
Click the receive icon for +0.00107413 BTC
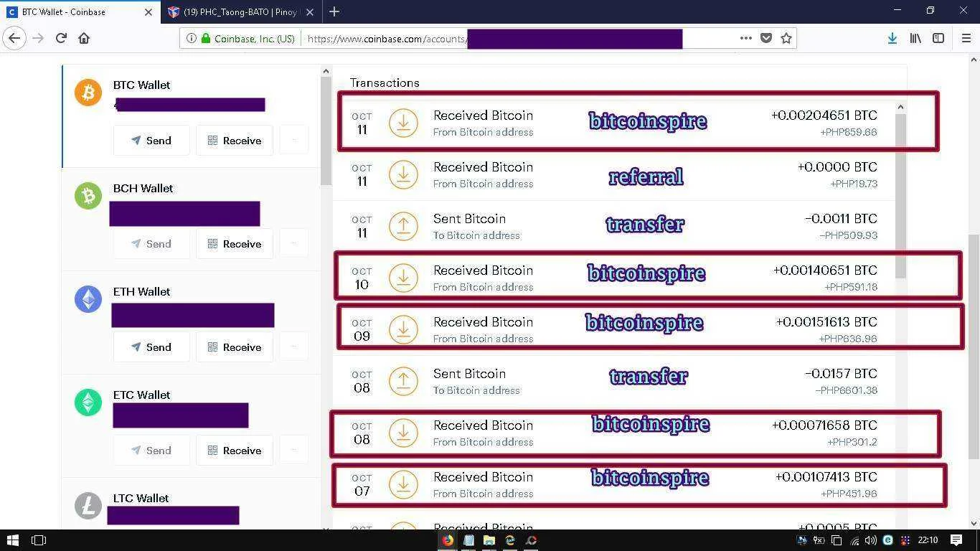click(403, 484)
